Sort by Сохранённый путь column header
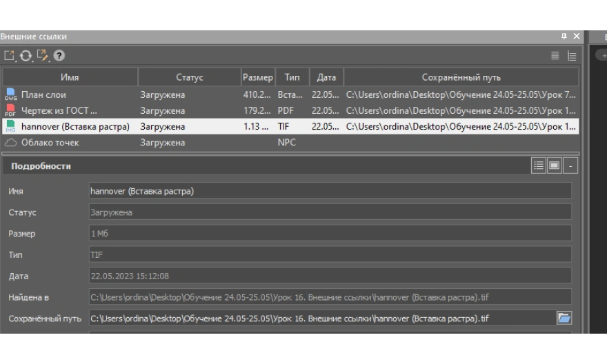607x364 pixels. click(461, 77)
